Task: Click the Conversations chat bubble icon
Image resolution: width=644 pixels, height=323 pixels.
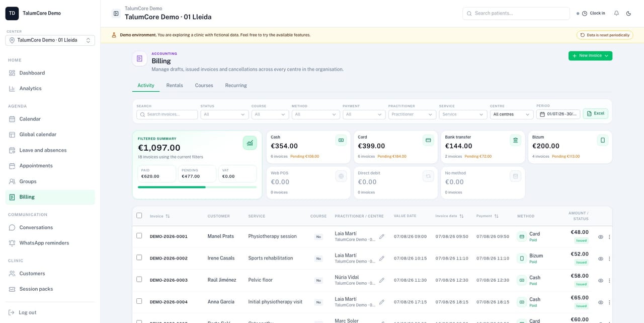Action: pyautogui.click(x=12, y=227)
